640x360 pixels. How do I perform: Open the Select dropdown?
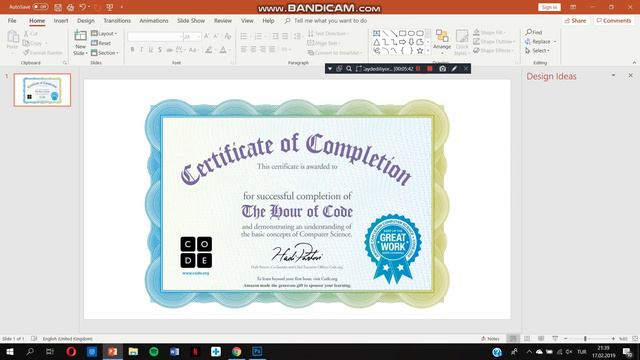pos(537,51)
